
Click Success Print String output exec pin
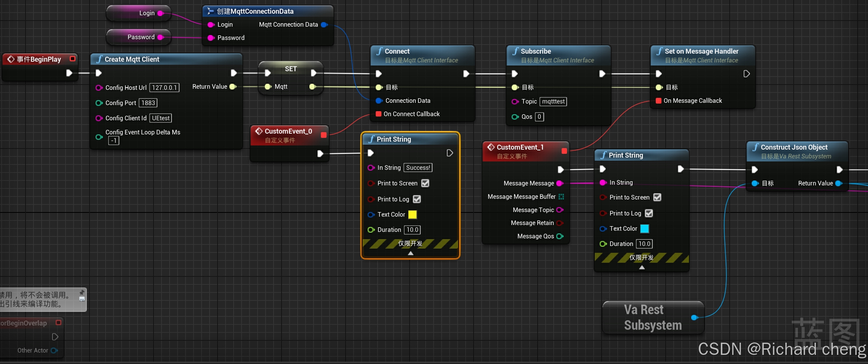(450, 153)
